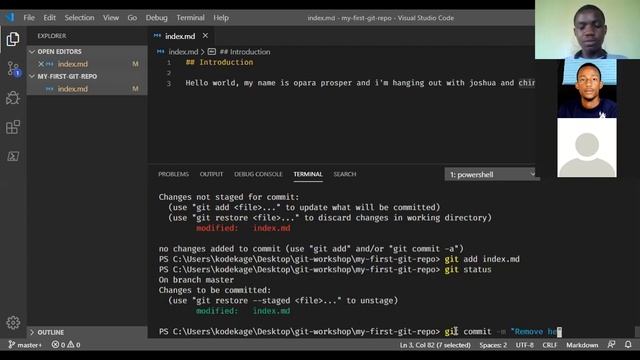Click the Markdown language mode entry

(x=582, y=345)
